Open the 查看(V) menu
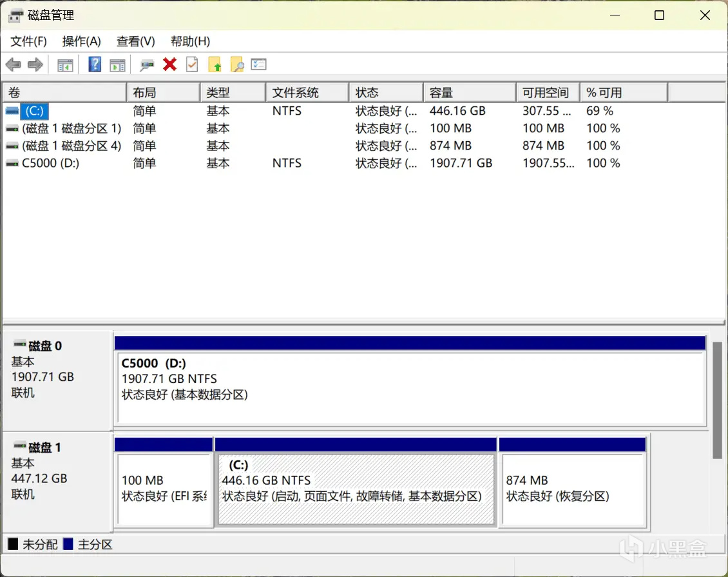728x577 pixels. coord(135,41)
